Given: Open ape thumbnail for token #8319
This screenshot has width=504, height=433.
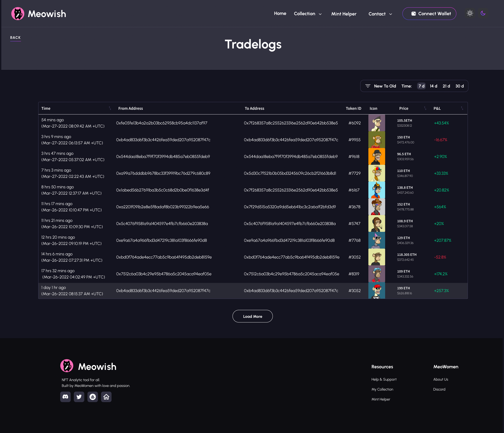Looking at the screenshot, I should (376, 274).
